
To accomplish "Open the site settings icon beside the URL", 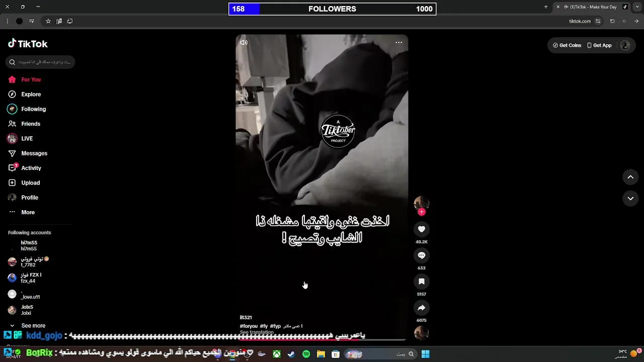I will point(598,21).
